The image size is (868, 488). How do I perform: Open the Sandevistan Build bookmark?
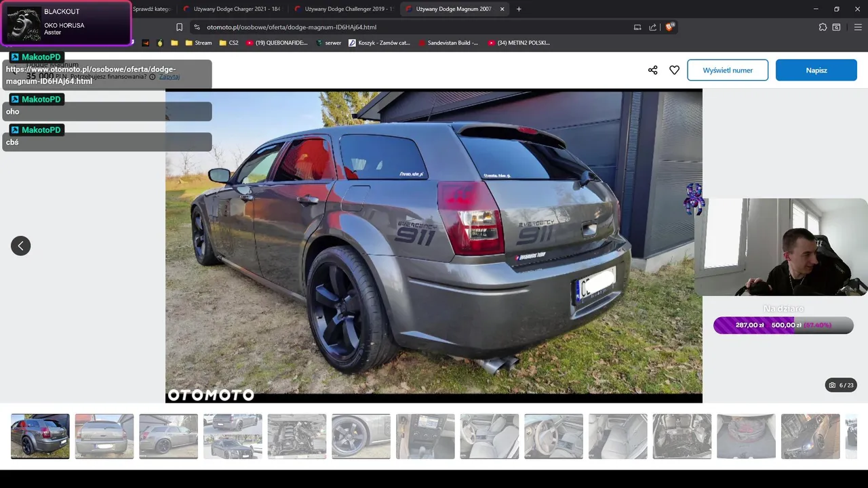point(448,43)
